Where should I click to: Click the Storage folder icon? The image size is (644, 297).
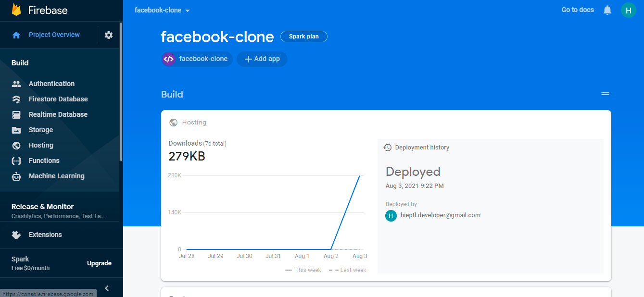point(16,130)
